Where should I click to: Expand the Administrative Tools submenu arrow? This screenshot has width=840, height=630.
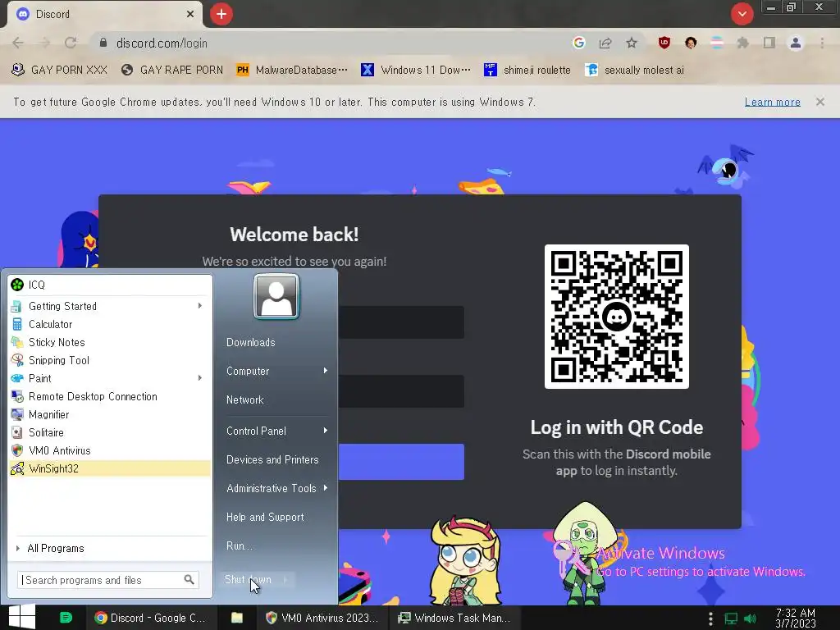point(325,488)
